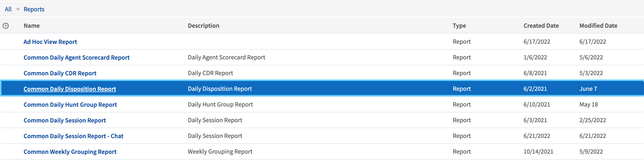Viewport: 644px width, 160px height.
Task: Open the Ad Hoc View Report
Action: (x=50, y=42)
